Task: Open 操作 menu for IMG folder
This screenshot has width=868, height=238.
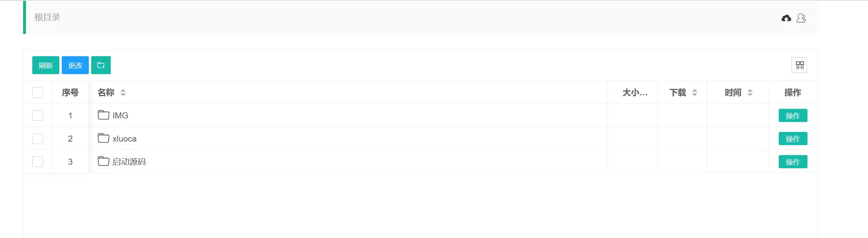Action: click(x=793, y=116)
